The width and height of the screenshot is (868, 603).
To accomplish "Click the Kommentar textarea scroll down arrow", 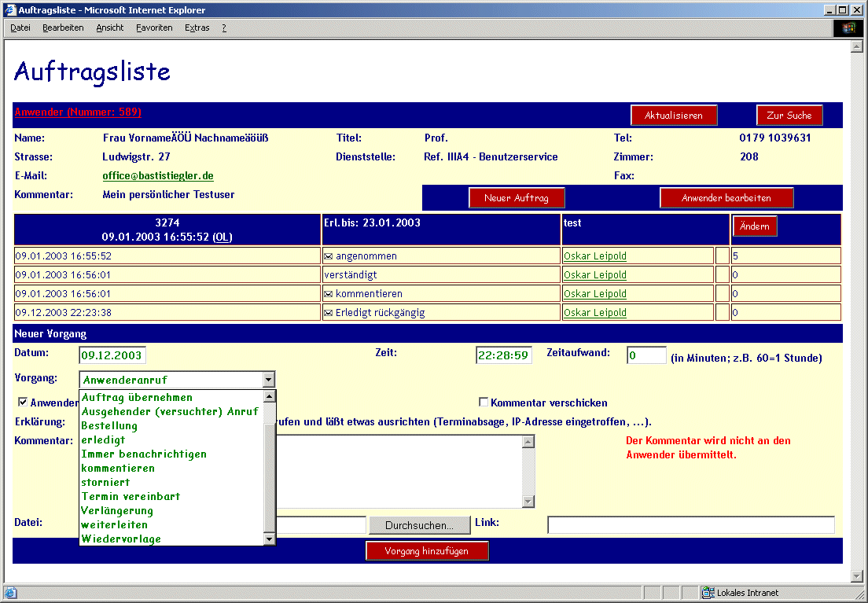I will [x=528, y=502].
